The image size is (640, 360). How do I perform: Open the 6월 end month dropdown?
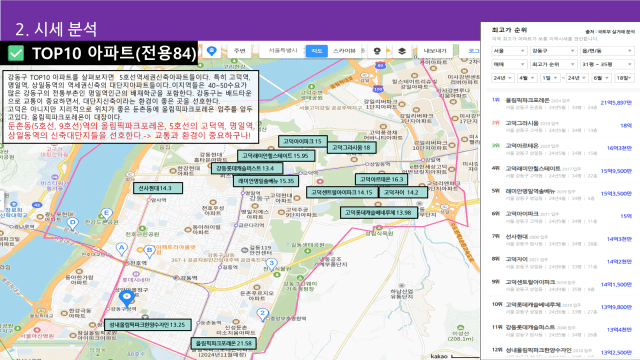[601, 78]
